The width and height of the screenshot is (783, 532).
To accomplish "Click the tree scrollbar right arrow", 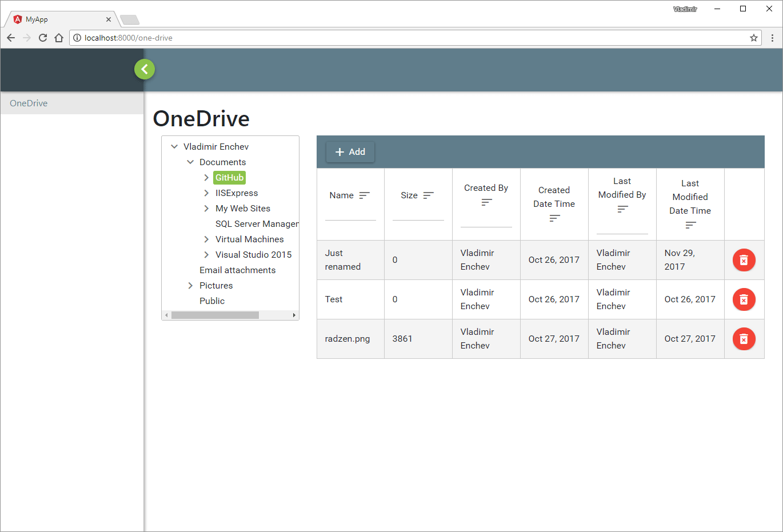I will click(294, 315).
